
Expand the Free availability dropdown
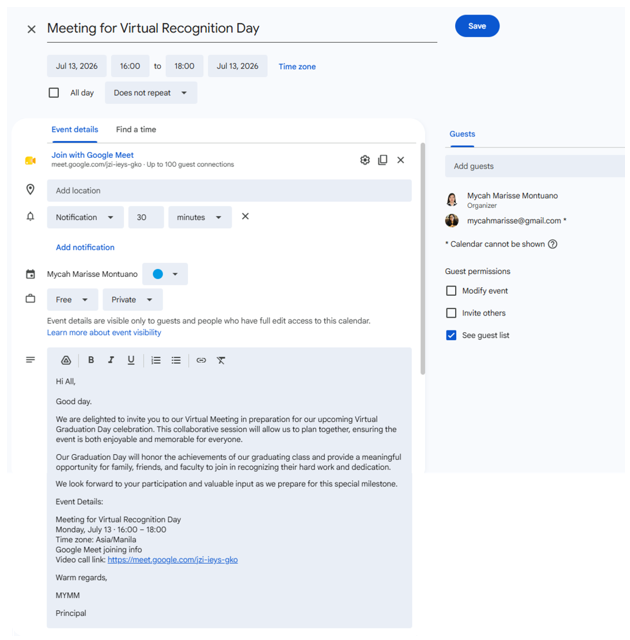point(72,300)
